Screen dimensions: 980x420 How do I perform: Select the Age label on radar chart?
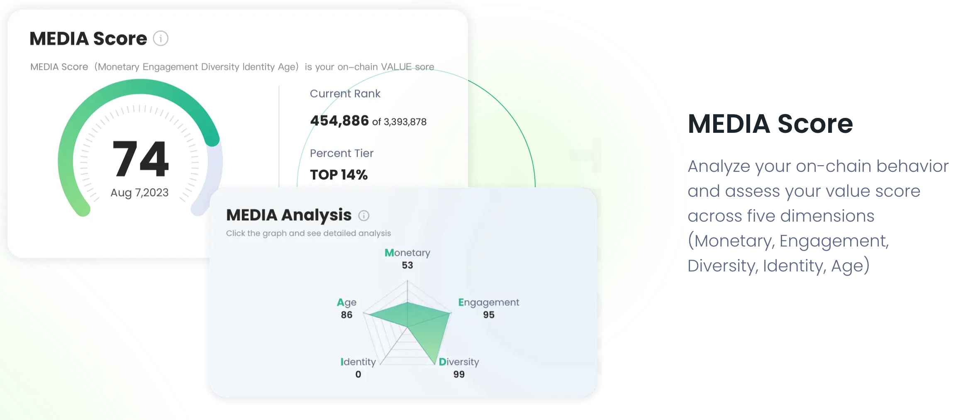[346, 303]
